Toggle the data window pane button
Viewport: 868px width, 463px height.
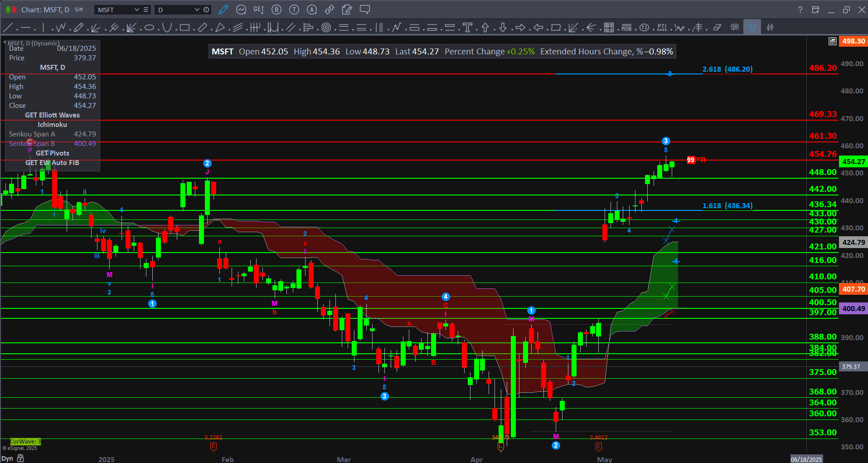coord(832,41)
